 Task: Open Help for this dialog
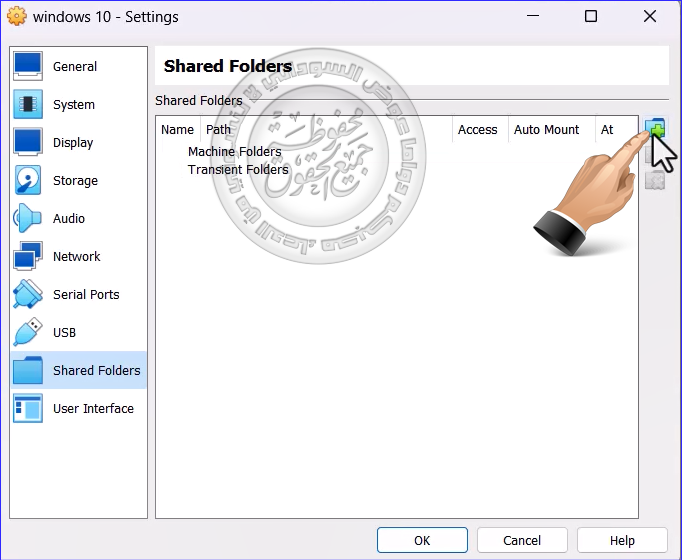tap(622, 540)
